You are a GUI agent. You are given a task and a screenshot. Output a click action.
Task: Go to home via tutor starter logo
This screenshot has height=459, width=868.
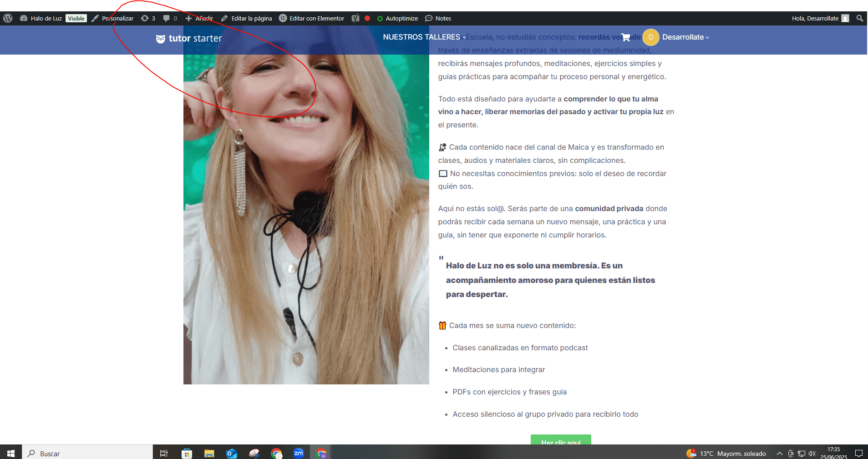tap(189, 38)
